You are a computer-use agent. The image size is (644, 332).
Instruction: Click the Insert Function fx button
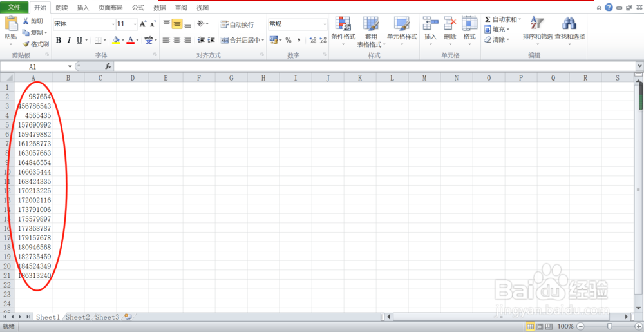[108, 66]
